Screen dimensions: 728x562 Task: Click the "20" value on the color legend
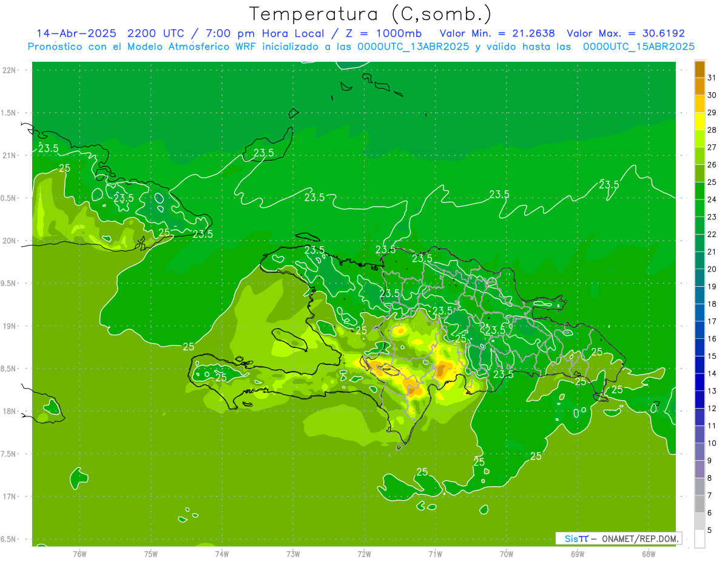coord(712,269)
